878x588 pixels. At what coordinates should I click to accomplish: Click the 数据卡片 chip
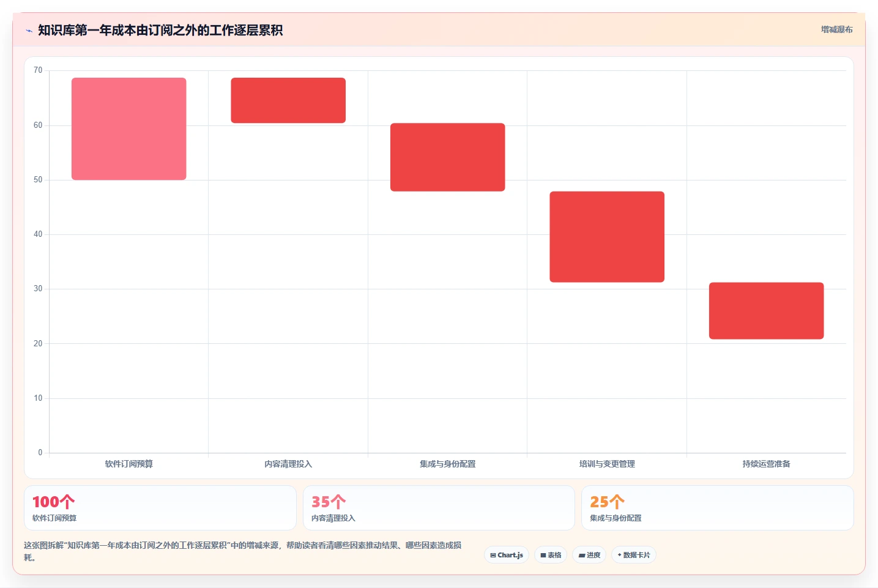click(634, 555)
